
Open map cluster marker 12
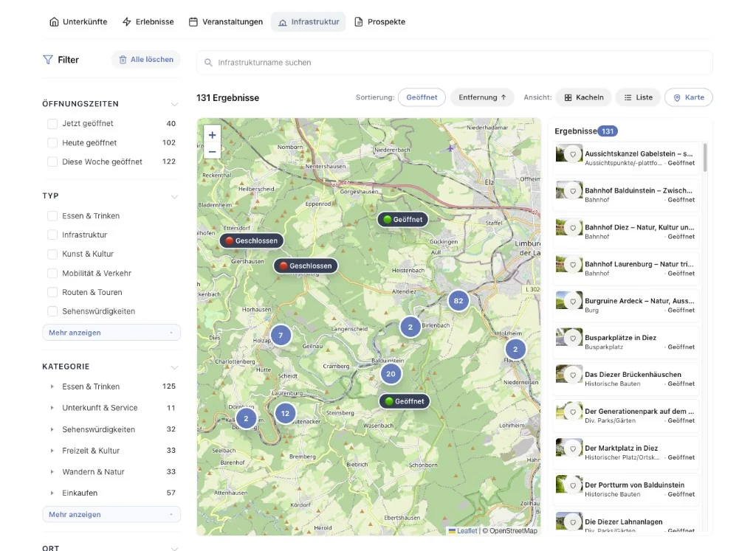click(x=286, y=413)
